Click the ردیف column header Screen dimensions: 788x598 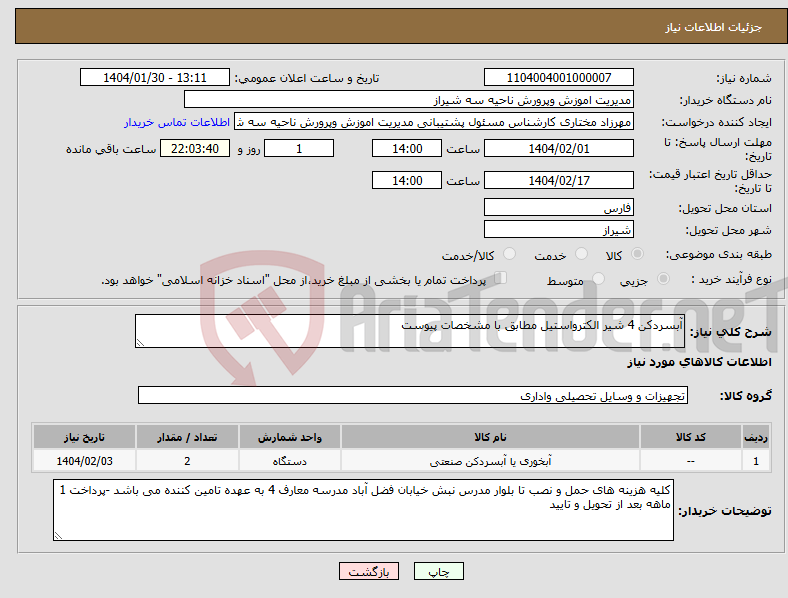pos(755,437)
